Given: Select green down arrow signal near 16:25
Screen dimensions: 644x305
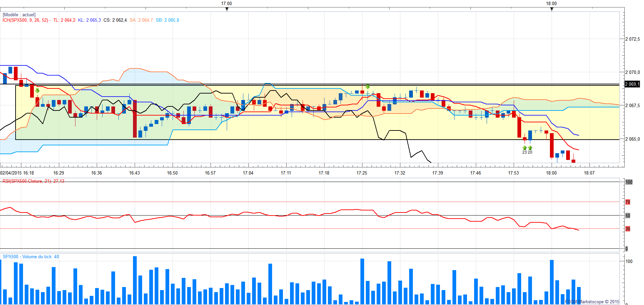Looking at the screenshot, I should [37, 91].
